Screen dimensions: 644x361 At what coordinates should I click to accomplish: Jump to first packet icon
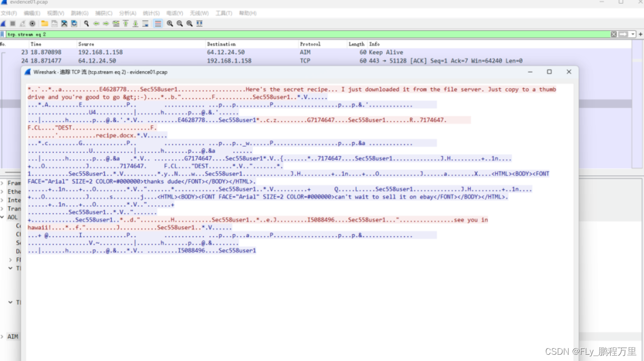[x=125, y=24]
